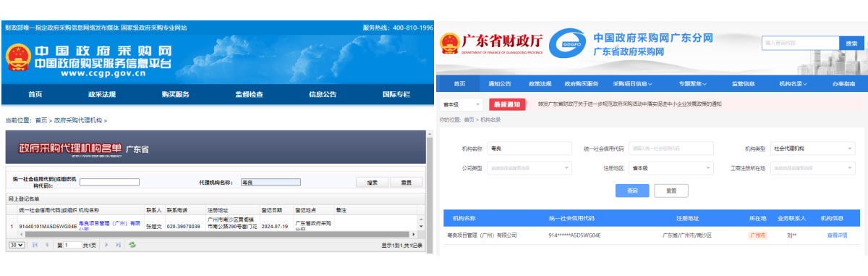Click the white 重置 button beside 查询
The width and height of the screenshot is (868, 276).
tap(671, 191)
